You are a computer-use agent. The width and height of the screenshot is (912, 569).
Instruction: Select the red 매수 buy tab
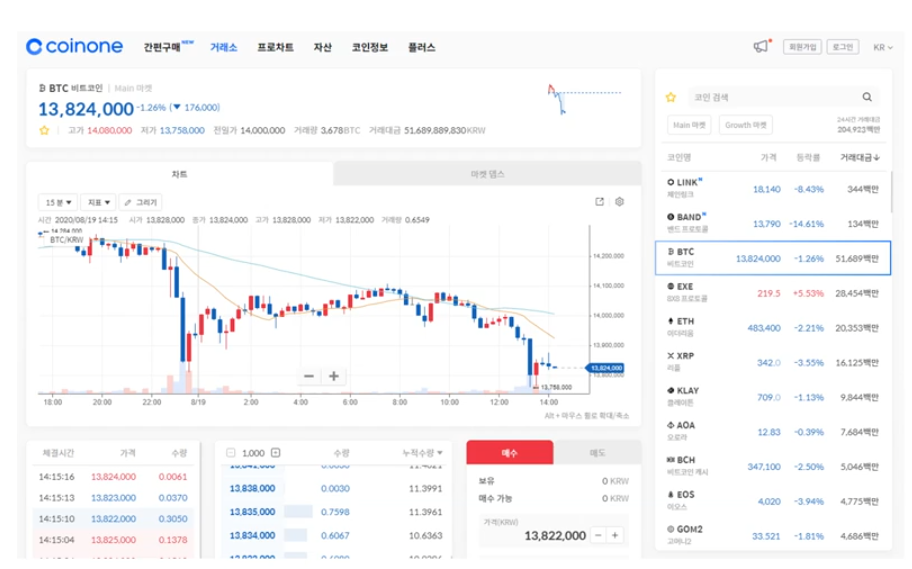pos(510,453)
